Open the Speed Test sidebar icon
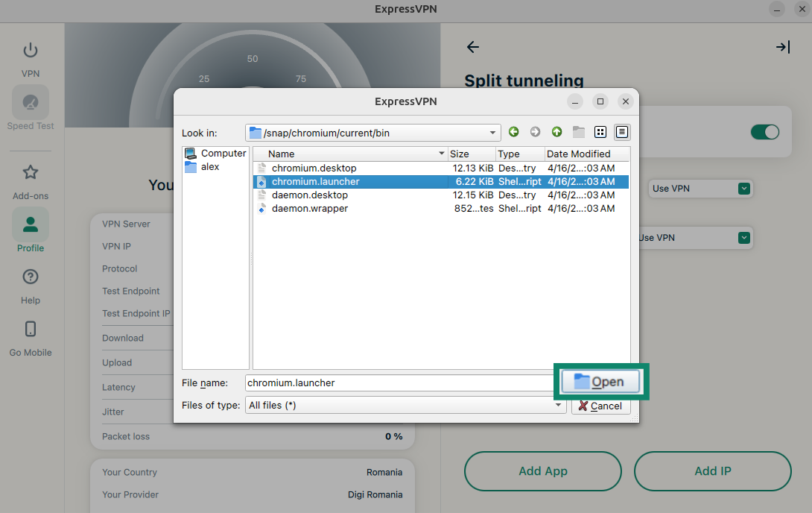The image size is (812, 513). click(x=31, y=103)
